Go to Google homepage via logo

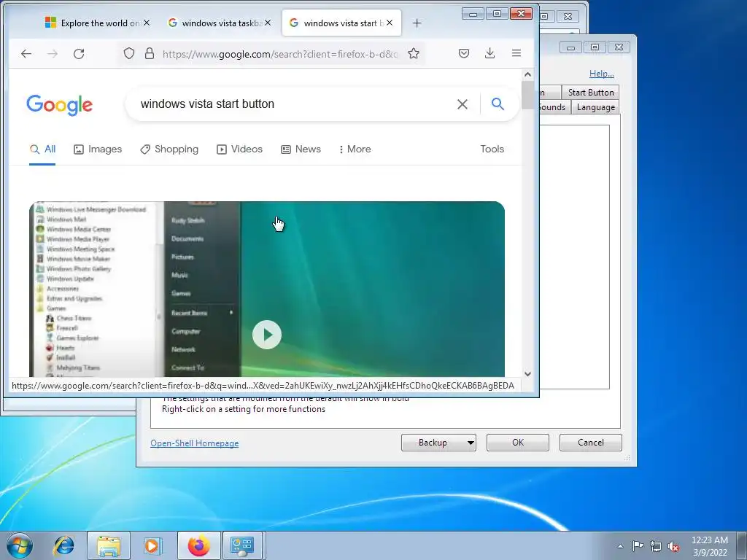60,105
